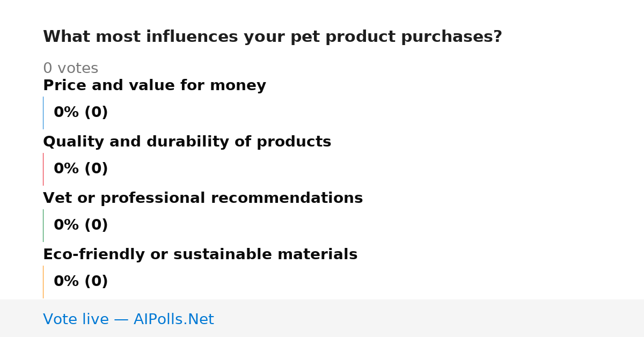This screenshot has width=644, height=337.
Task: Click the green bar under Vet recommendations
Action: pyautogui.click(x=43, y=225)
